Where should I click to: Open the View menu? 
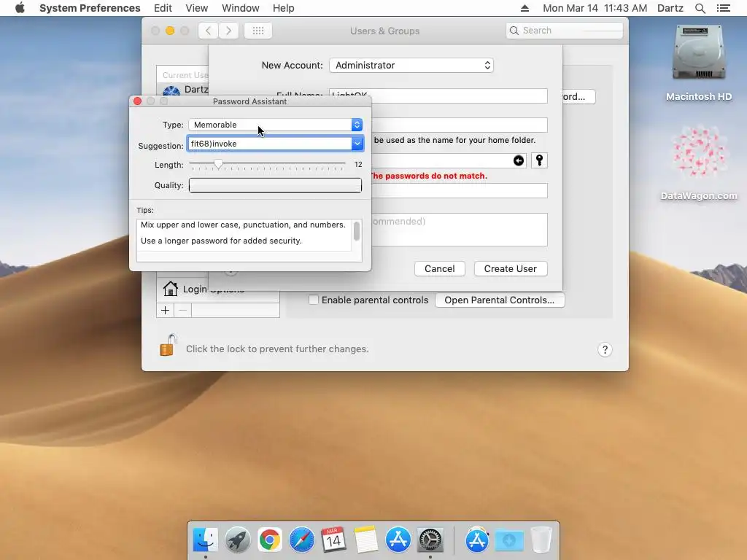196,8
